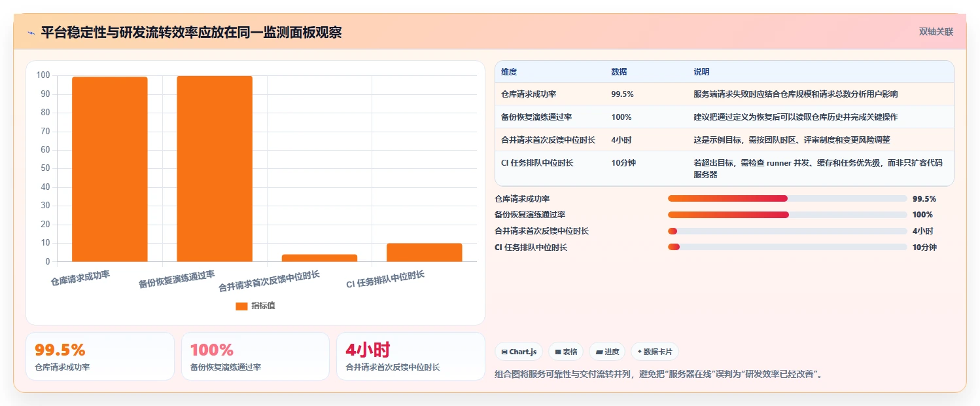Image resolution: width=980 pixels, height=406 pixels.
Task: Click the 仓库请求成功率 chart bar
Action: click(x=110, y=169)
